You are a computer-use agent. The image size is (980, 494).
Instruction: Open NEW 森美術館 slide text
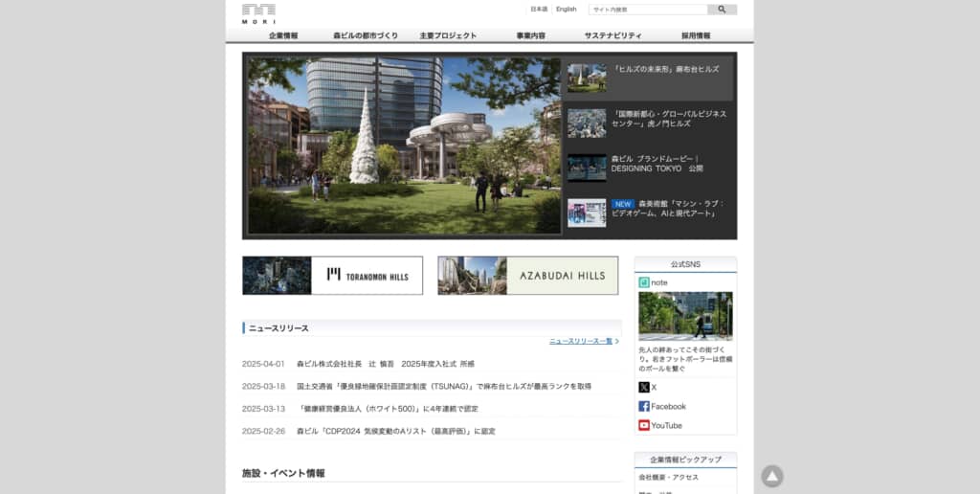point(667,209)
